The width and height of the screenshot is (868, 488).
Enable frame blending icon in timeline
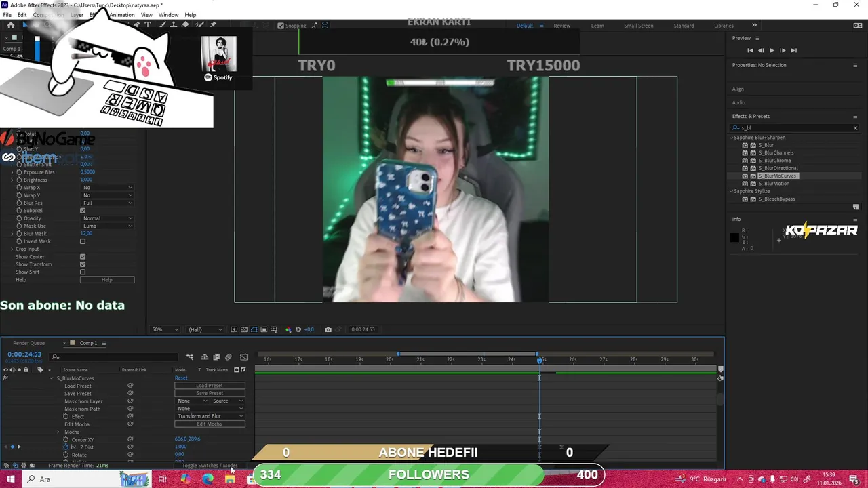click(216, 357)
